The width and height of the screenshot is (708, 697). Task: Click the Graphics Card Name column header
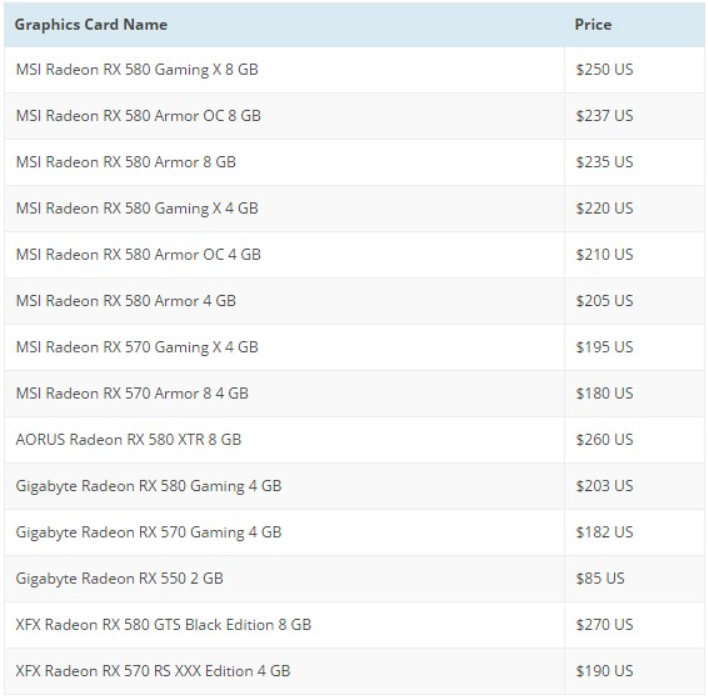(92, 24)
